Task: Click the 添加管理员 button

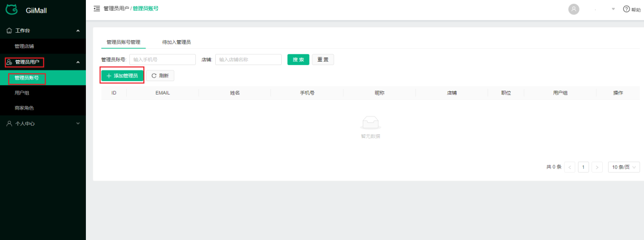Action: click(x=122, y=76)
